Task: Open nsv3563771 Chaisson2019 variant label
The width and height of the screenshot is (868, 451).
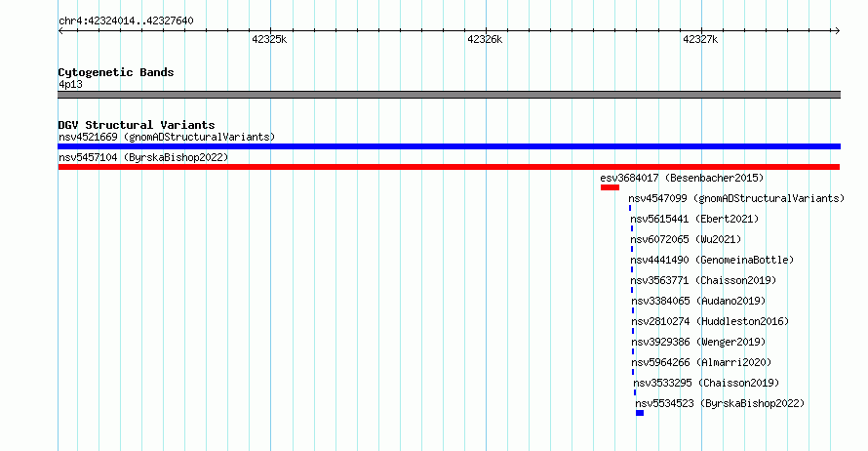Action: (703, 280)
